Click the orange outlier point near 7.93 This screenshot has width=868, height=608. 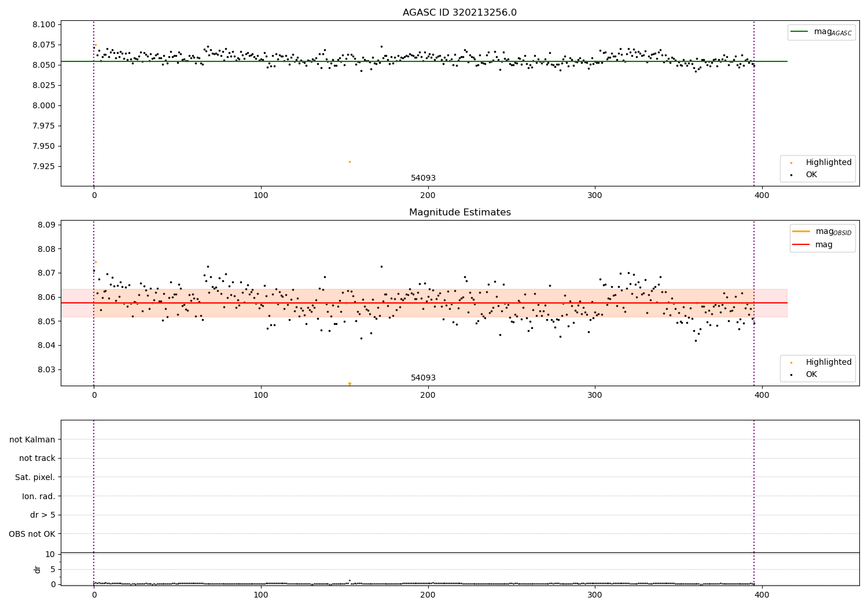pos(350,162)
